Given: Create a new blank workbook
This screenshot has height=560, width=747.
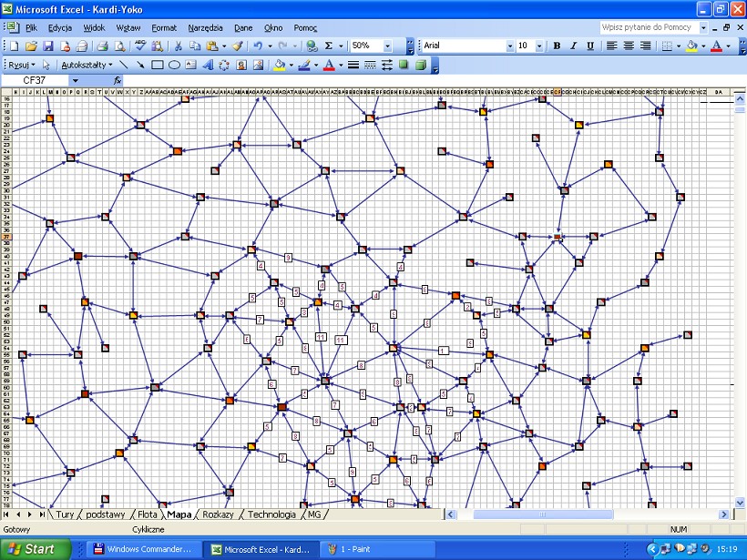Looking at the screenshot, I should pyautogui.click(x=15, y=46).
